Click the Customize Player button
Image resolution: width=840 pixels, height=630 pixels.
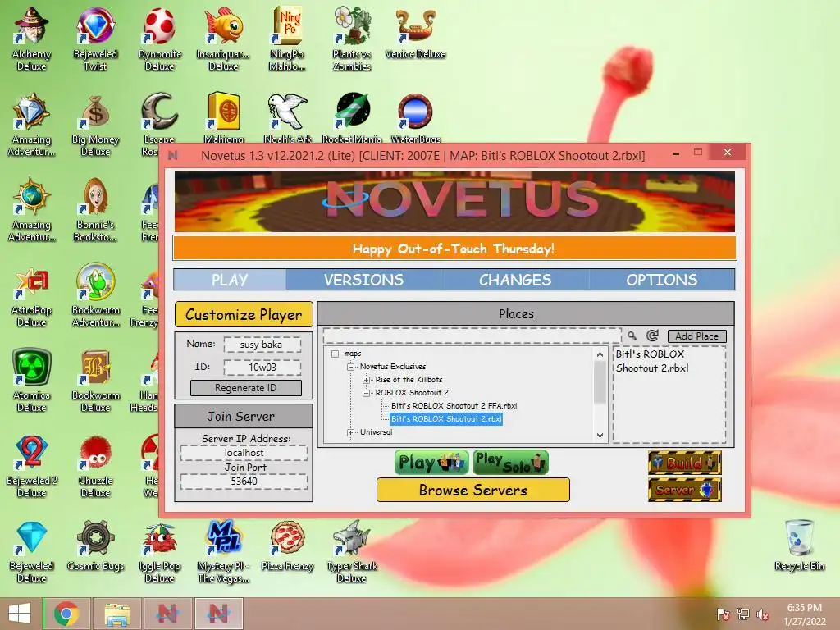(x=244, y=314)
